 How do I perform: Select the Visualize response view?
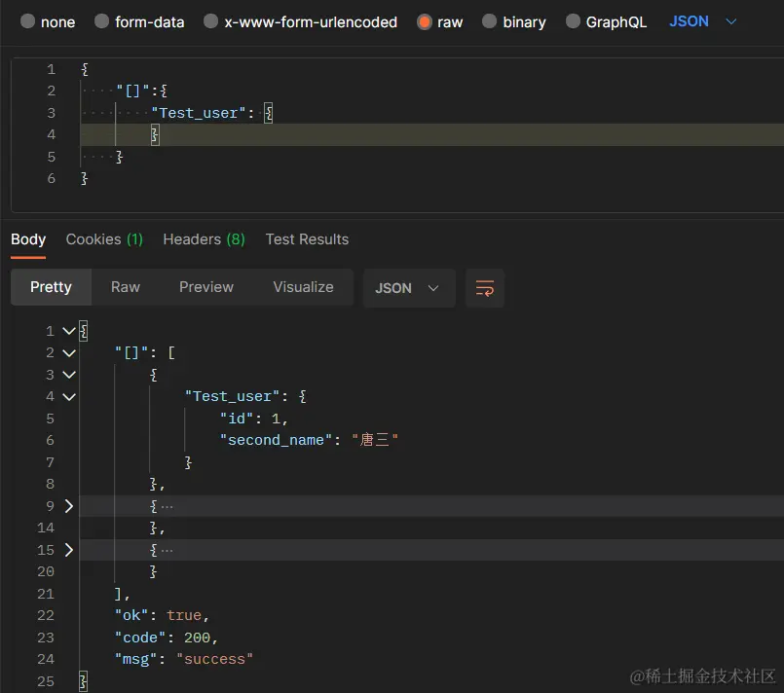(303, 287)
